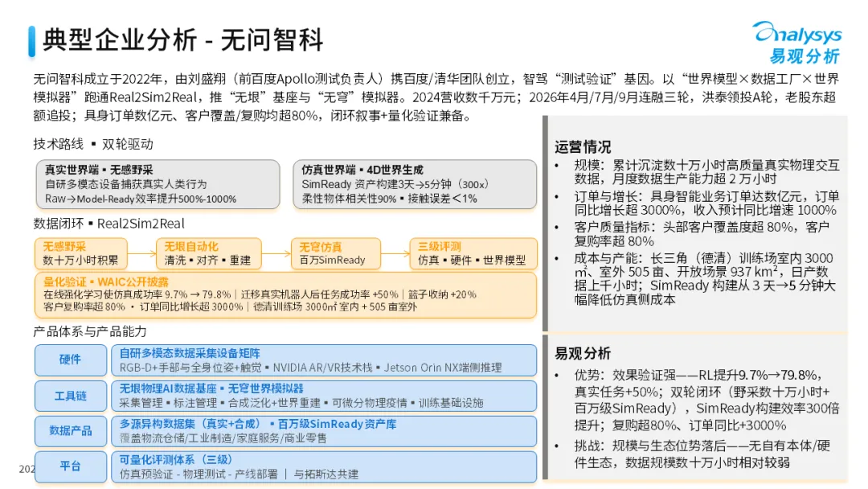Click the 在线强化学习使仿真成功率 line
Screen dimensions: 868x489
(x=260, y=294)
